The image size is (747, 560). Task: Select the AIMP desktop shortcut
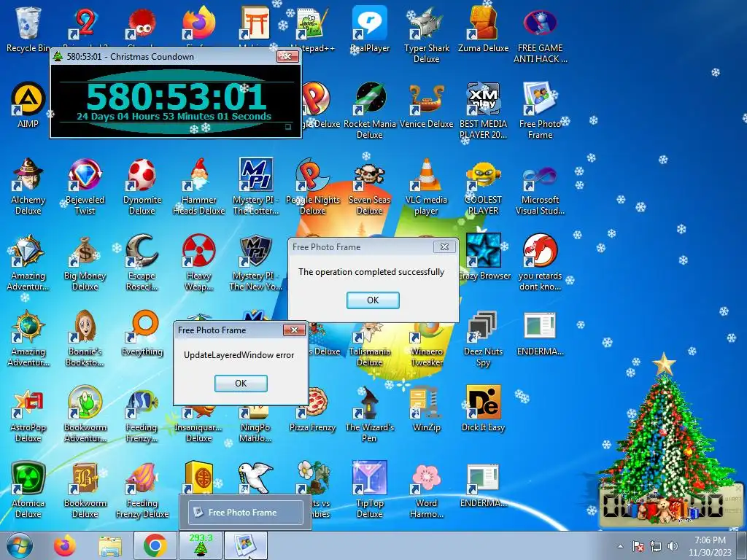click(x=28, y=105)
